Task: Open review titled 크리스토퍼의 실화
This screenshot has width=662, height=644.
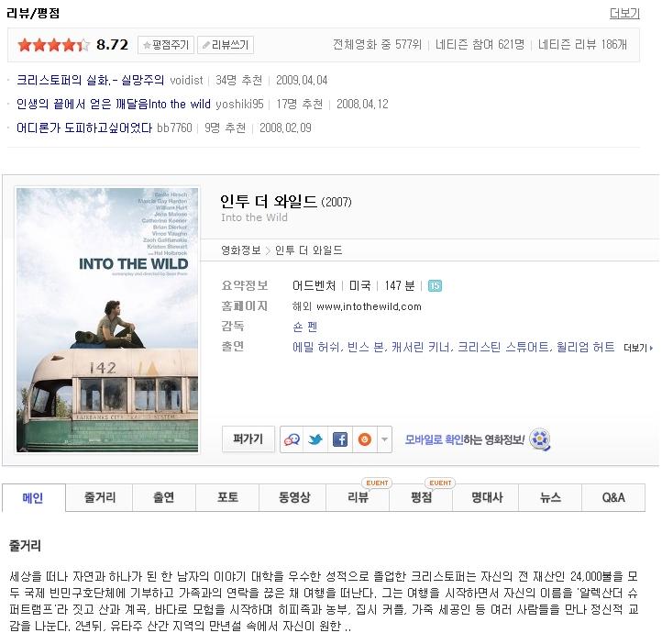Action: (91, 80)
